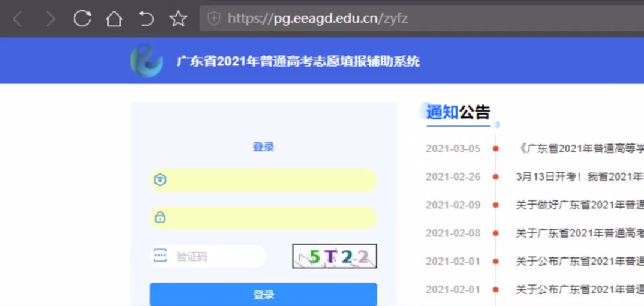
Task: Click the 广东省2021年普通高考志愿填报辅助系统 title
Action: pos(298,61)
